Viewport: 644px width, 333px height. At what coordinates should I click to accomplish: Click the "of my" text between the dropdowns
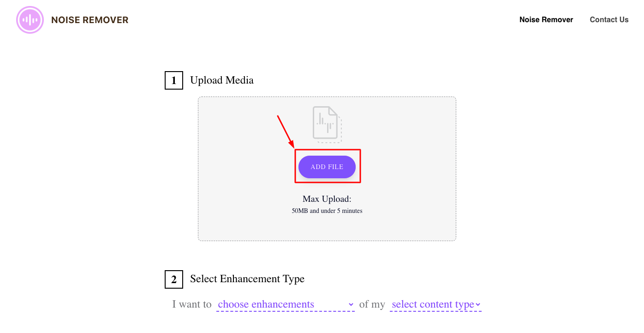[372, 304]
